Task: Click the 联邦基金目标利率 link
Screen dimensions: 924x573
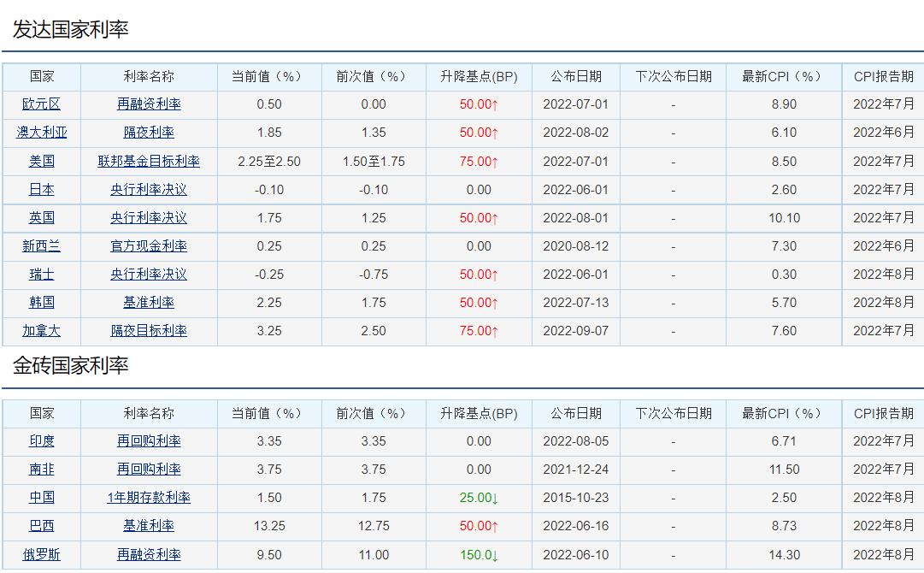Action: pos(150,161)
